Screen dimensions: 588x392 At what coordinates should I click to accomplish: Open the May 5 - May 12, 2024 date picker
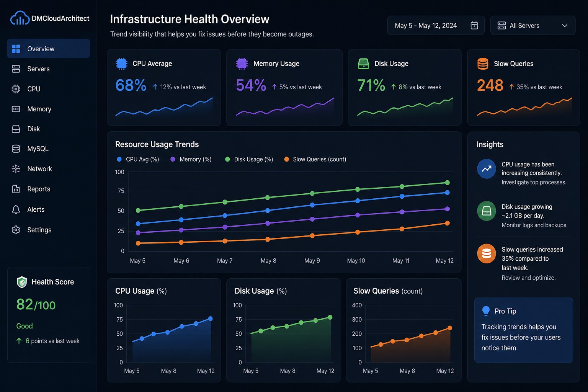click(x=436, y=26)
